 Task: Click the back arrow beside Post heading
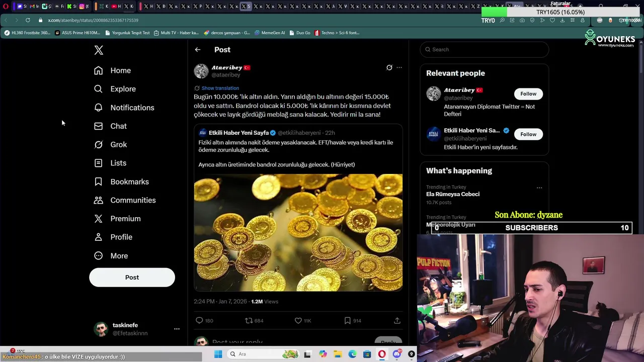coord(198,50)
